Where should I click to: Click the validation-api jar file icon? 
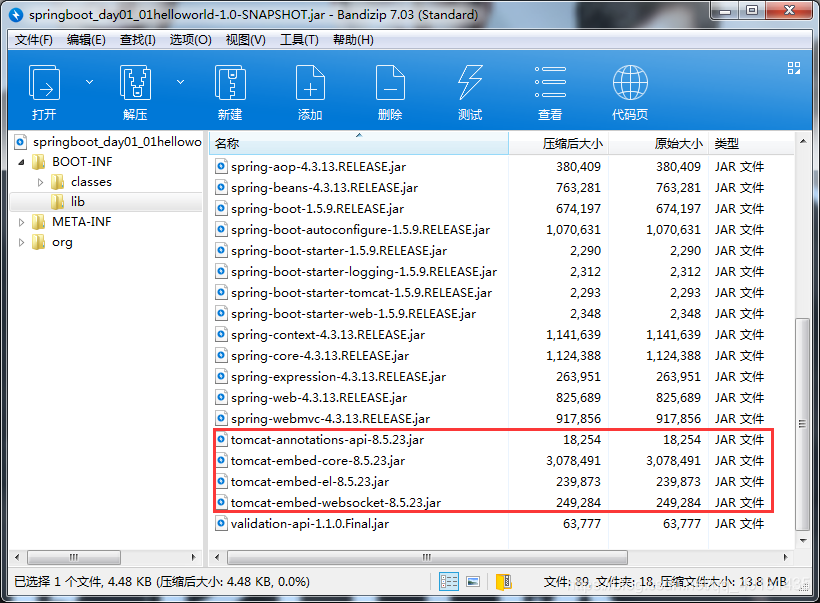[221, 524]
